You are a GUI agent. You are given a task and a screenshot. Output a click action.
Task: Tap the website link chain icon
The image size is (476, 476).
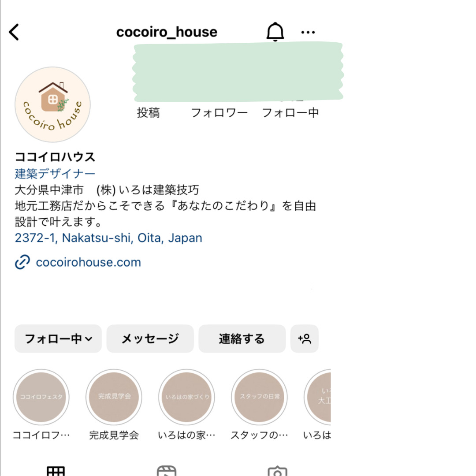(21, 263)
